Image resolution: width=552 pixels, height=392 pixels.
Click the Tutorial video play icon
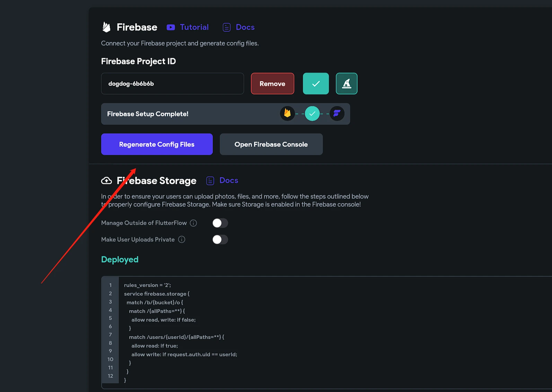click(171, 27)
